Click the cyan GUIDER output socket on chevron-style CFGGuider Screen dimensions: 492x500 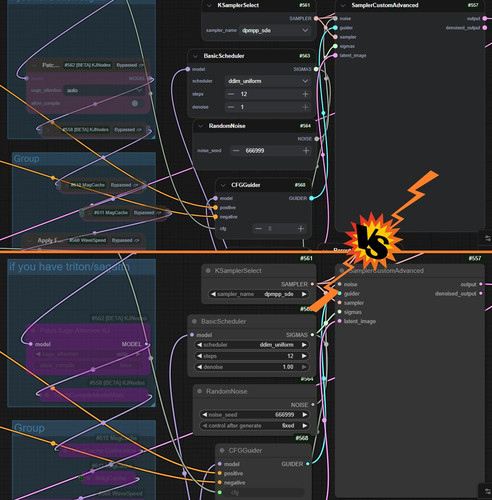(x=311, y=198)
